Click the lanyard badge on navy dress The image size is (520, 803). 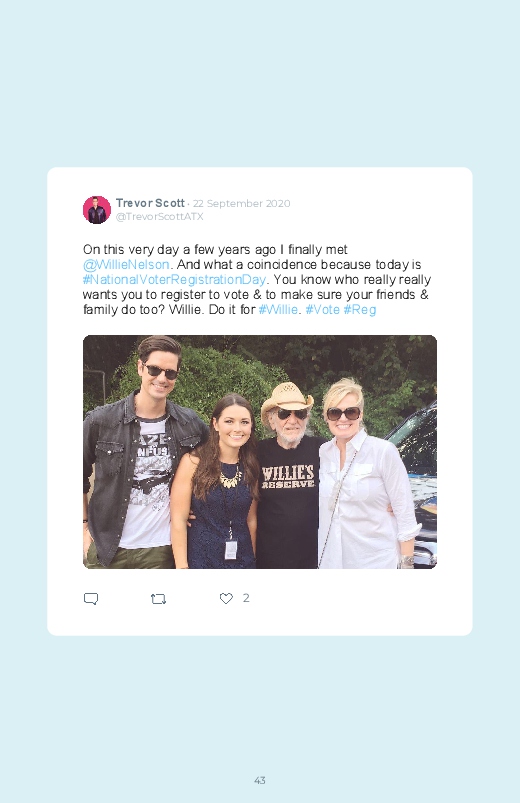tap(231, 550)
